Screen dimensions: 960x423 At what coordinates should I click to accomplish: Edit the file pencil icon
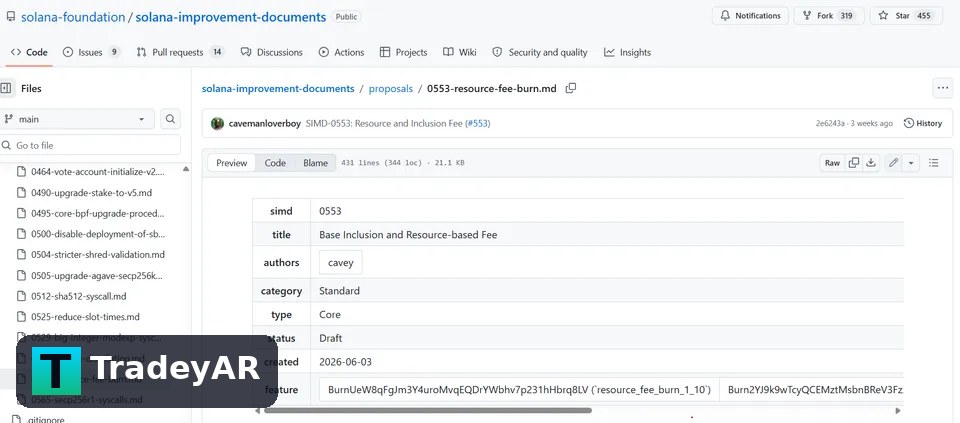[893, 163]
